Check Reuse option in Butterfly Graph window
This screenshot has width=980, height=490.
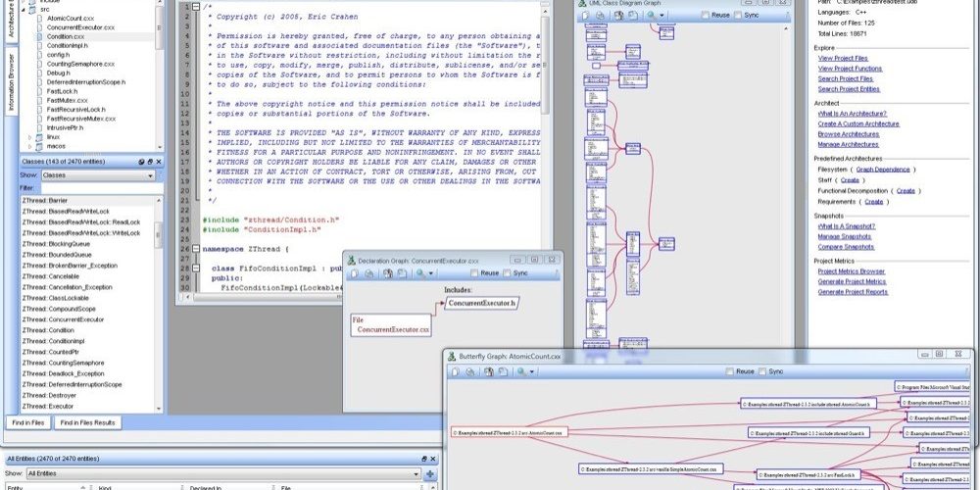[729, 371]
